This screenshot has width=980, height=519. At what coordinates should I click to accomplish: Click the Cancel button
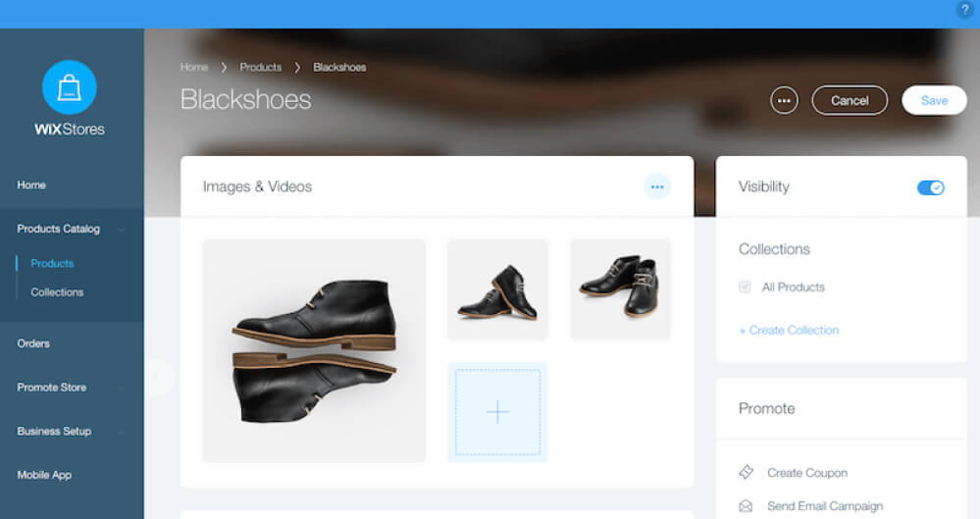point(850,101)
